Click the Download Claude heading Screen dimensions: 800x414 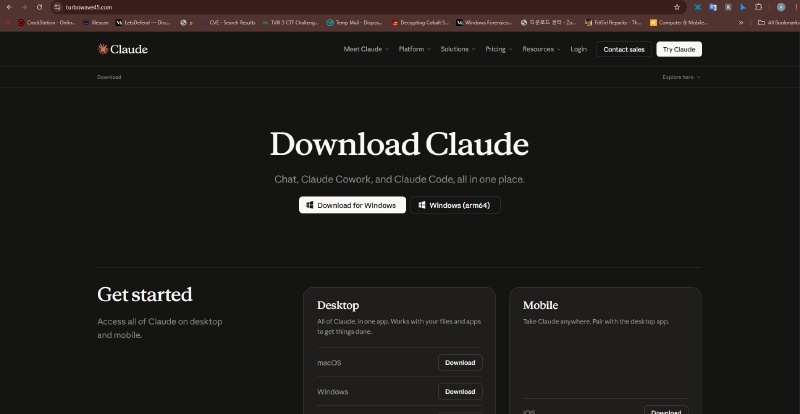click(x=399, y=144)
